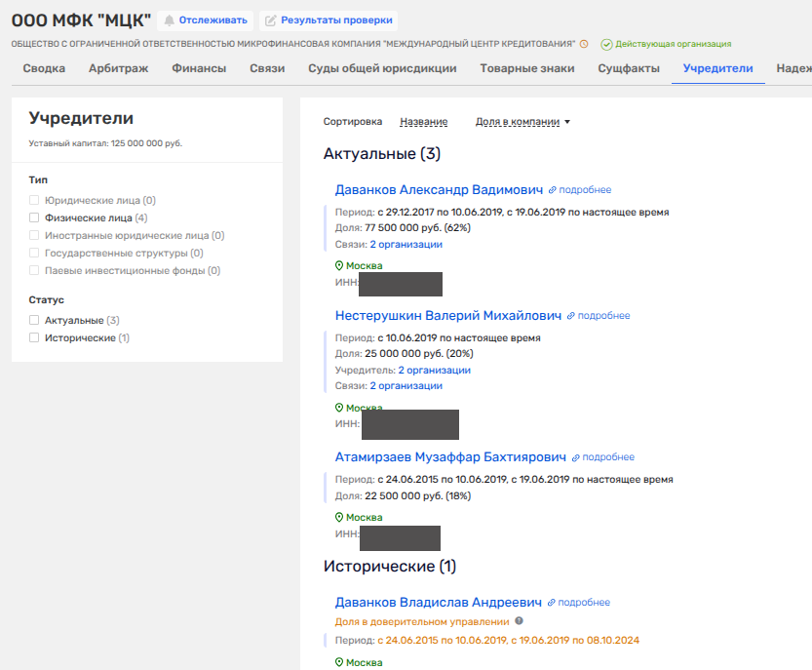
Task: Click the question mark icon near Доля в доверительном управлении
Action: [519, 621]
